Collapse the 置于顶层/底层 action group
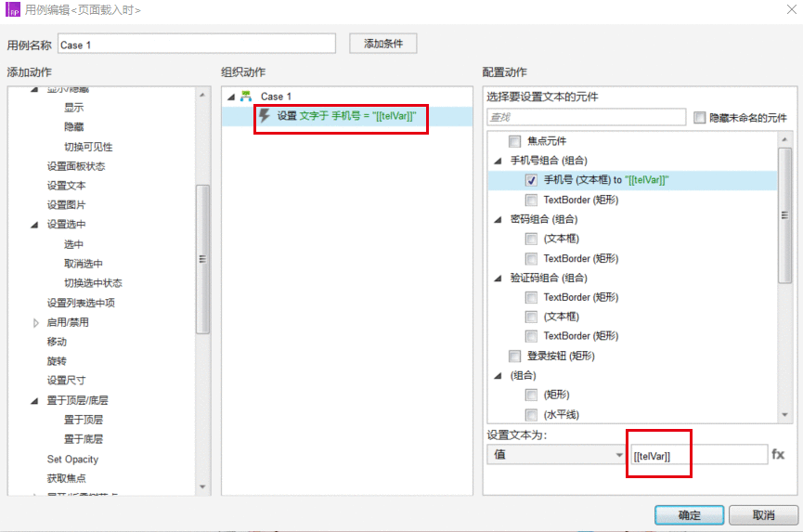The height and width of the screenshot is (532, 803). click(x=34, y=401)
